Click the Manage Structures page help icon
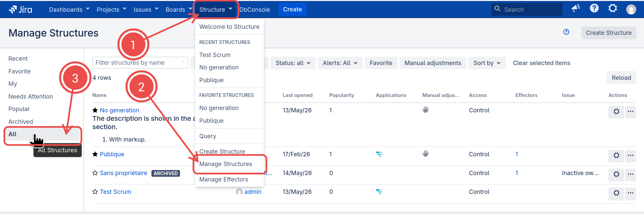This screenshot has width=644, height=215. pyautogui.click(x=566, y=32)
